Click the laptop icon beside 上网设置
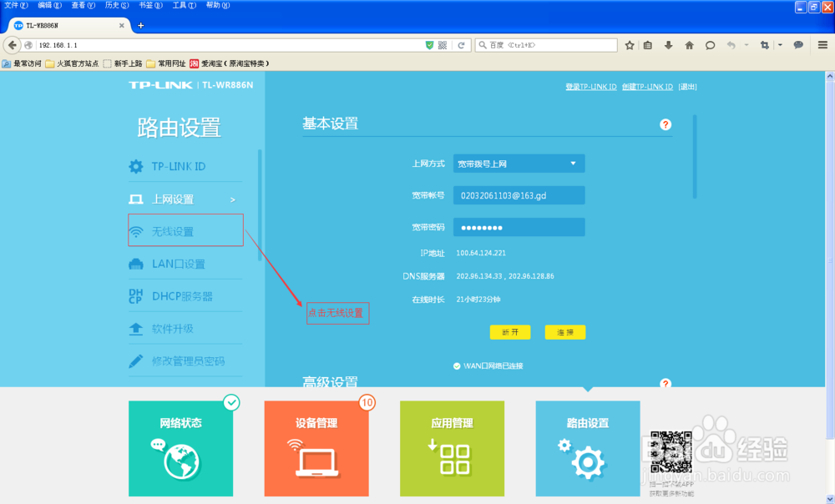 point(136,199)
